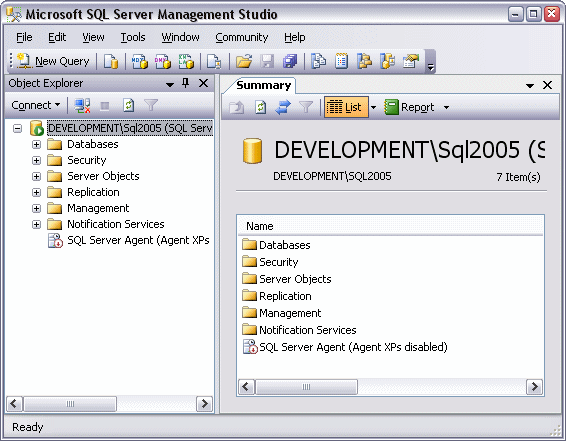Image resolution: width=566 pixels, height=441 pixels.
Task: Click the Object Explorer toolbar icon
Action: tap(364, 61)
